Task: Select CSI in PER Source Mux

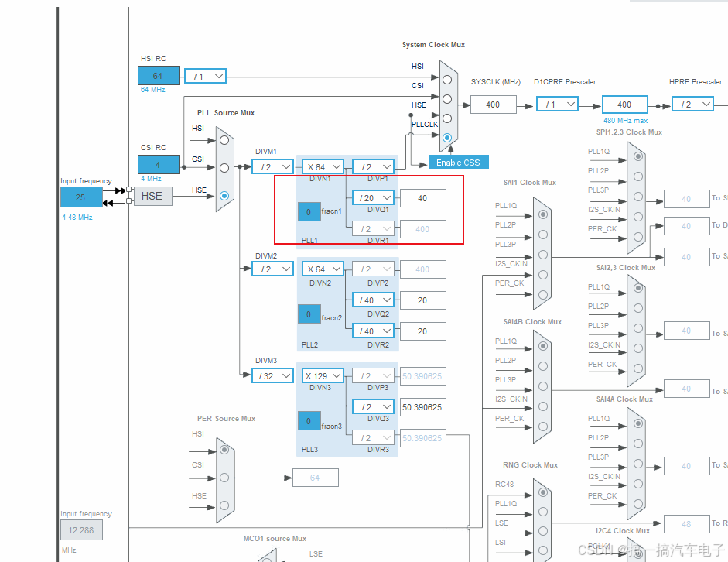Action: pyautogui.click(x=224, y=478)
